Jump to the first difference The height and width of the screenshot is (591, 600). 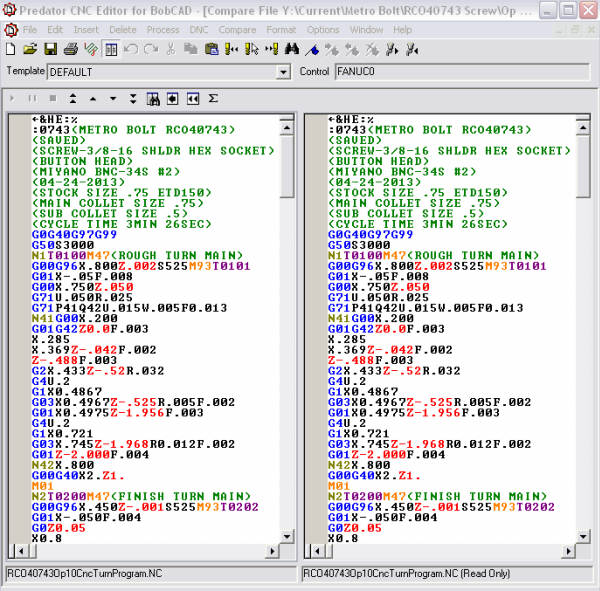tap(73, 99)
